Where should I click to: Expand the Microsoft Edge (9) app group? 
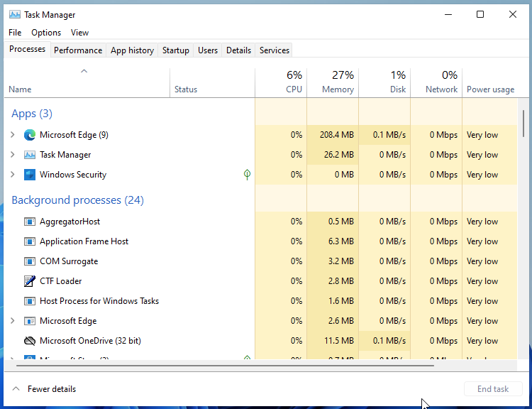[13, 135]
